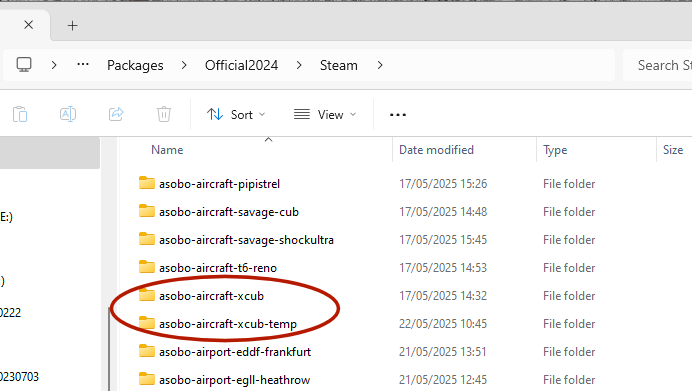Click date 17/05/2025 15:45 of savage-shockultra
The image size is (692, 391).
tap(443, 240)
